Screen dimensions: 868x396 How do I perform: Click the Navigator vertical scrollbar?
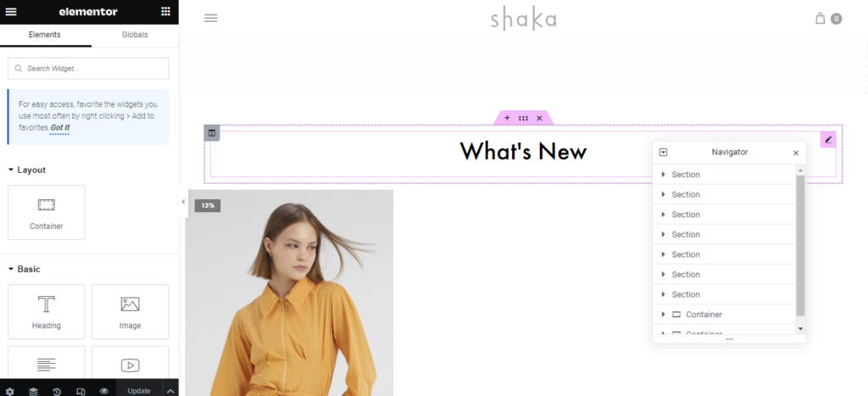point(800,245)
